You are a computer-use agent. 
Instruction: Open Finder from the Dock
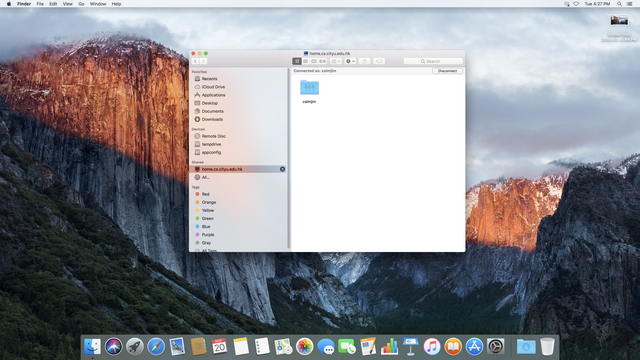point(93,347)
